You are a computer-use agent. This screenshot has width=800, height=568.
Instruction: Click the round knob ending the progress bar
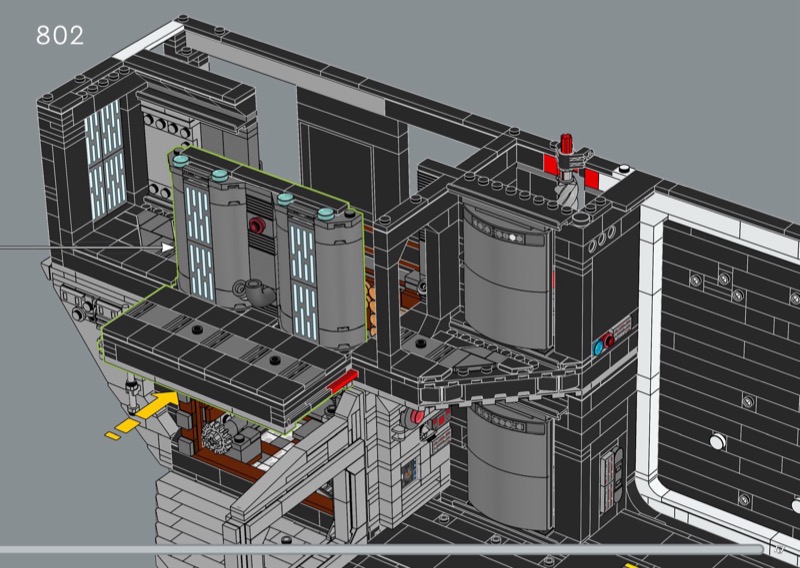pos(779,550)
